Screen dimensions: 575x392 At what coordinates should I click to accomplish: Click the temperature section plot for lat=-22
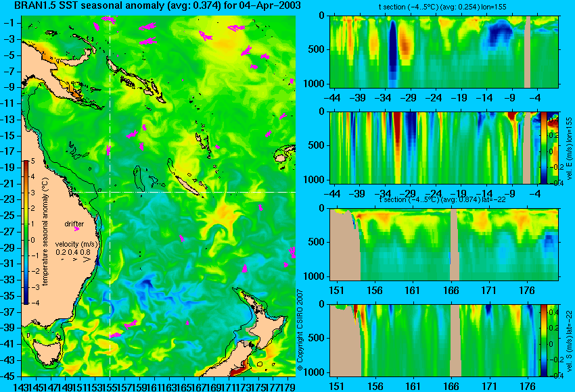pos(444,245)
